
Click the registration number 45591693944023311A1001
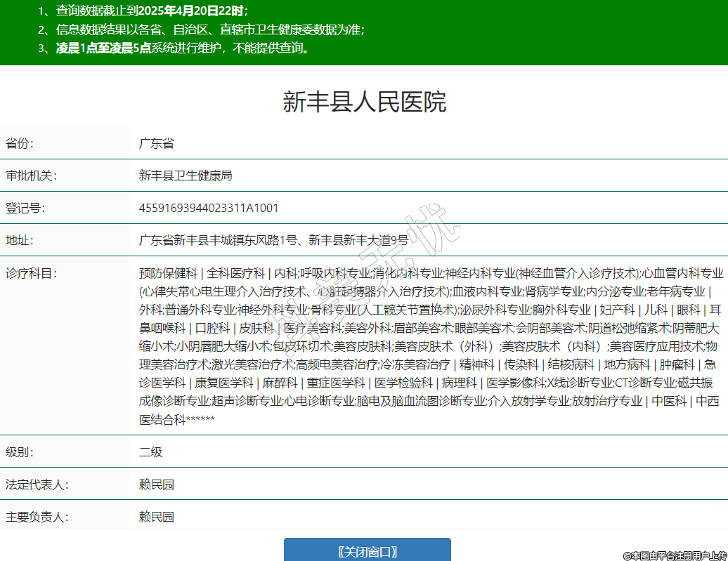click(209, 209)
